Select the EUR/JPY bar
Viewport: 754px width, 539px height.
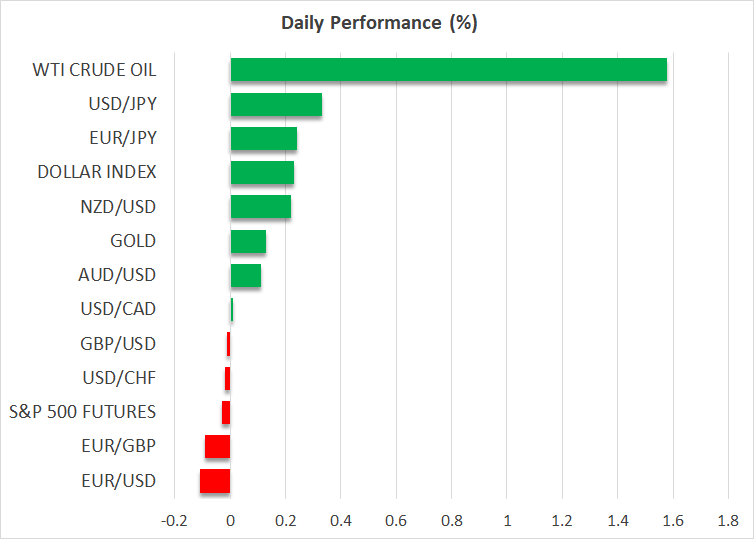tap(263, 138)
